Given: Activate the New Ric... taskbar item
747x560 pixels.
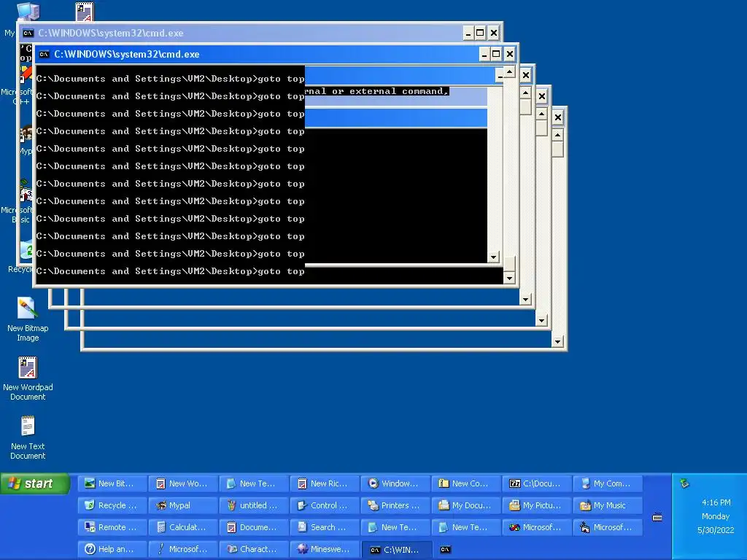Looking at the screenshot, I should [x=324, y=483].
